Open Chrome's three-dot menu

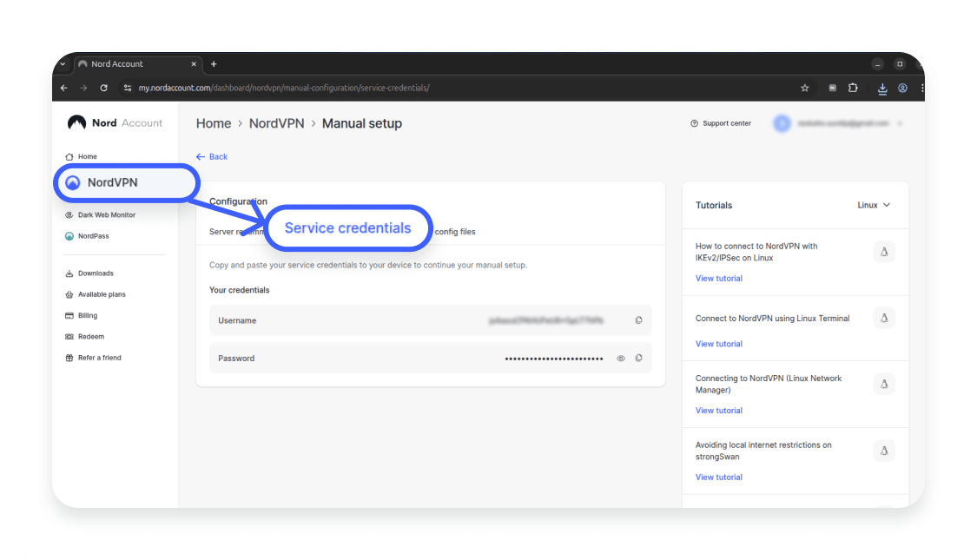click(922, 88)
